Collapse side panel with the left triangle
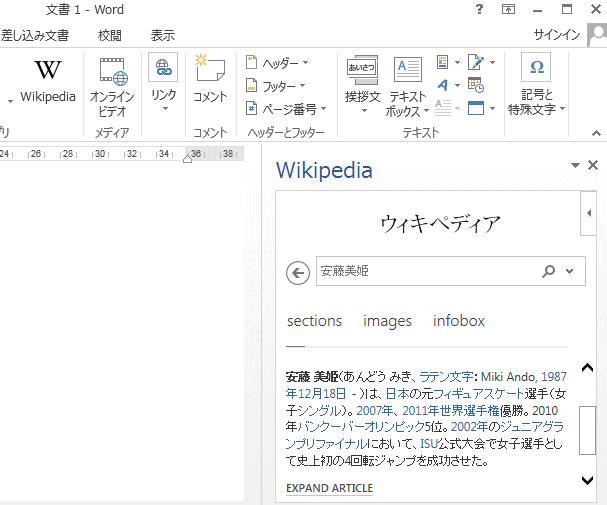Viewport: 607px width, 505px height. coord(589,213)
